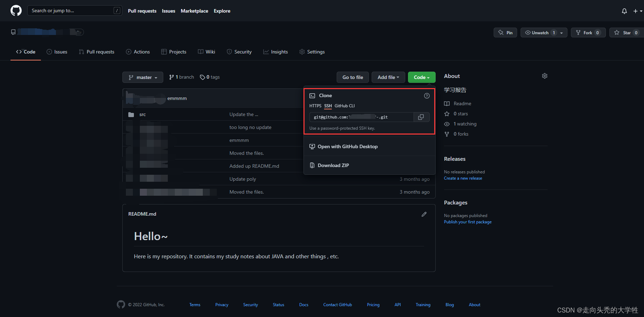Screen dimensions: 644x317
Task: Open the 'too long no update' commit
Action: tap(250, 127)
